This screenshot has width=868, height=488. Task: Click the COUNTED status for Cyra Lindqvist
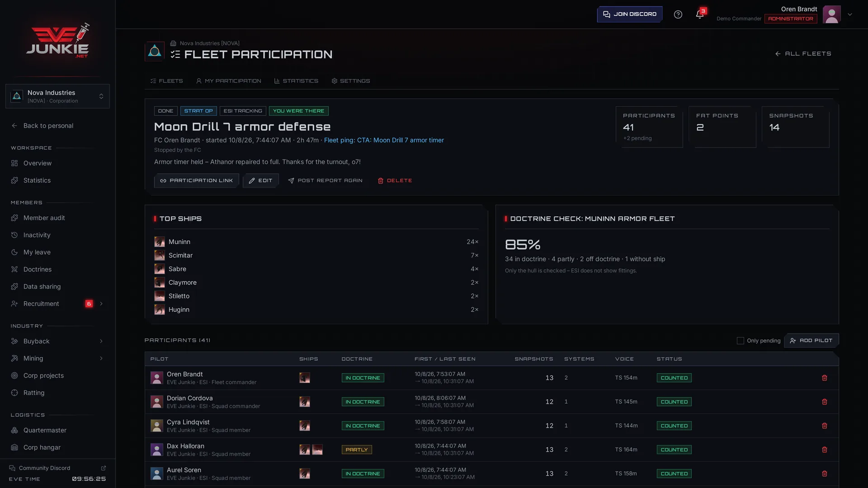pyautogui.click(x=674, y=426)
